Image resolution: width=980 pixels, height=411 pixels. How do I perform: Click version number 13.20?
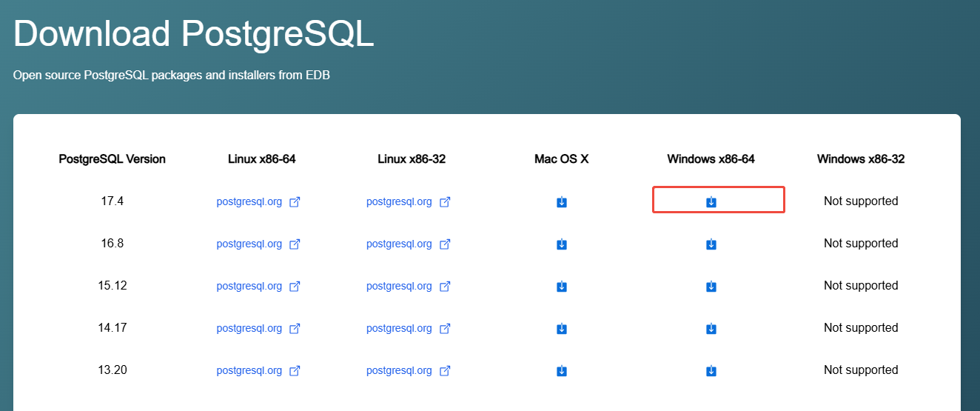(112, 370)
